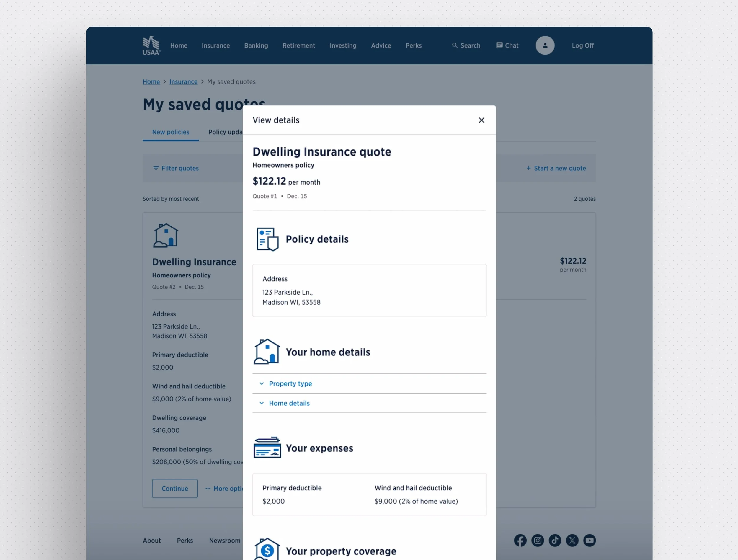Screen dimensions: 738x560
Task: Open the Facebook icon in the footer
Action: pos(520,541)
